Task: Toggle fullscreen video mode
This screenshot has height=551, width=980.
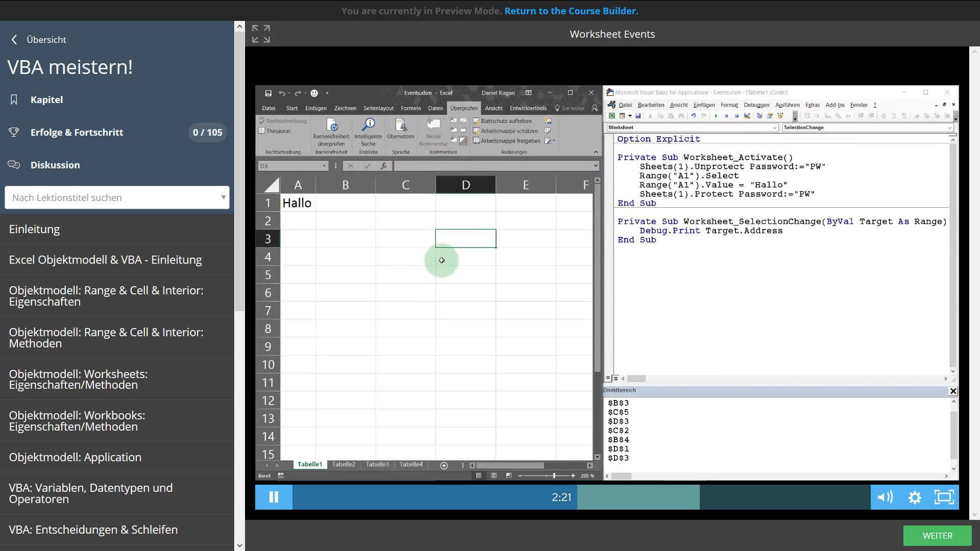Action: click(x=944, y=497)
